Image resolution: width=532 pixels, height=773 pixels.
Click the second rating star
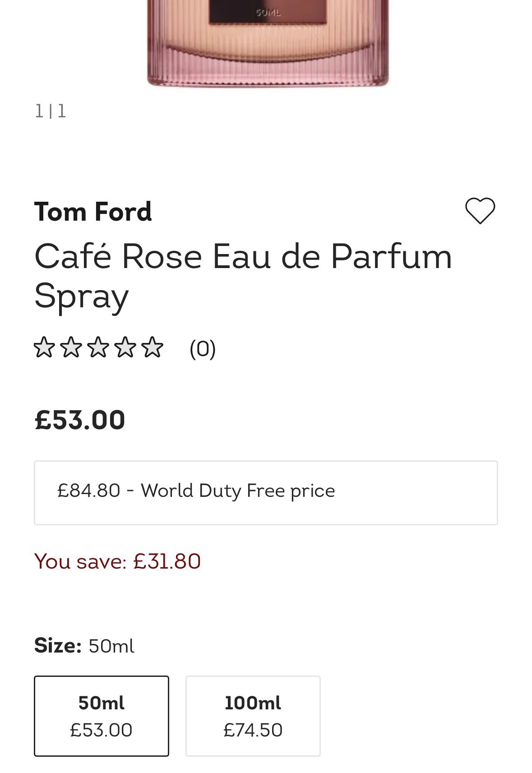(x=71, y=347)
